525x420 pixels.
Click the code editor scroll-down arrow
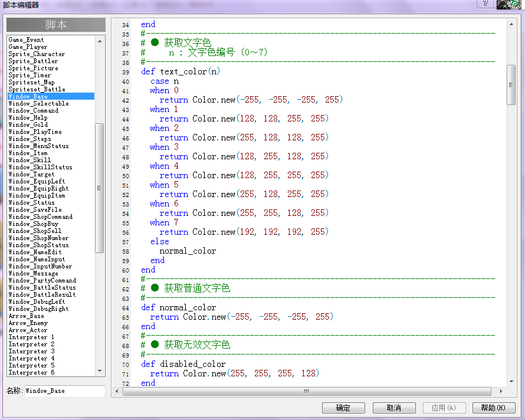(511, 382)
